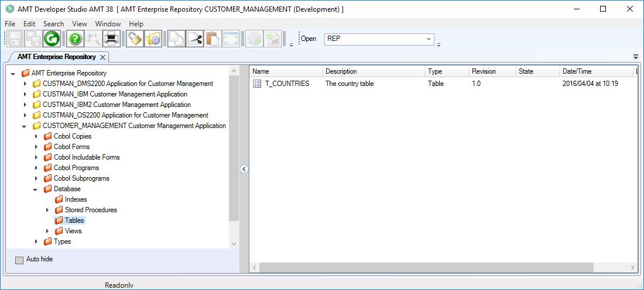Open the Search menu

tap(54, 24)
